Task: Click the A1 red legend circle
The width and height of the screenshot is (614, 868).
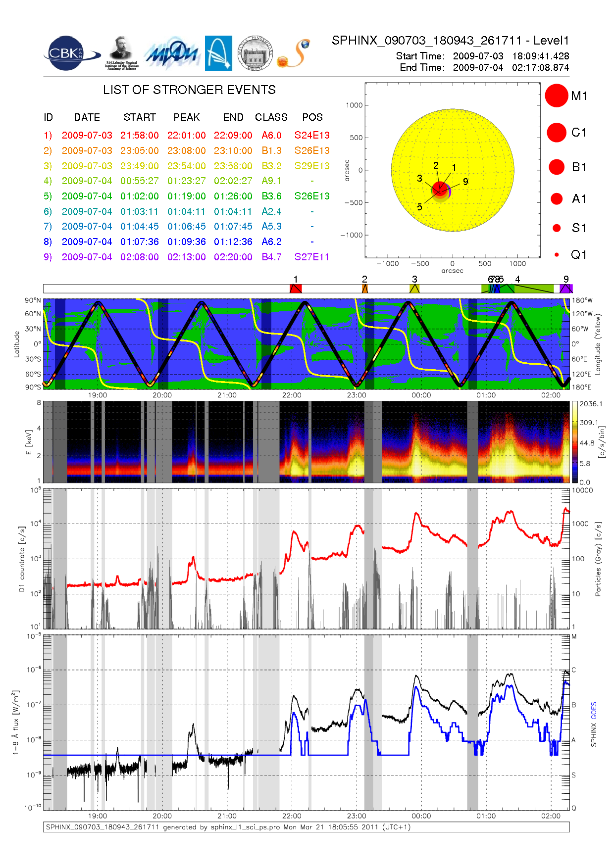Action: coord(557,199)
